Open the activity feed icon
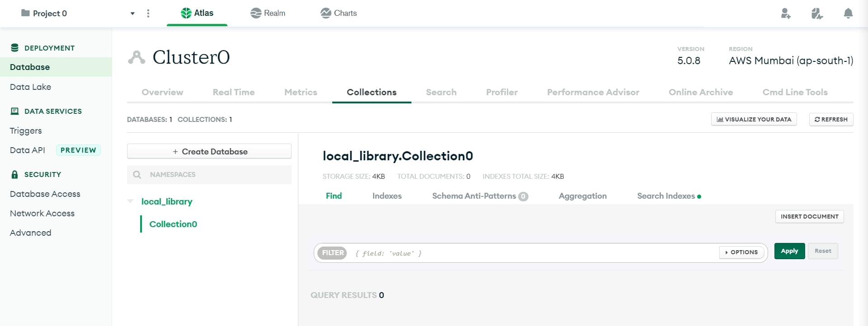Screen dimensions: 868x326 coord(817,14)
